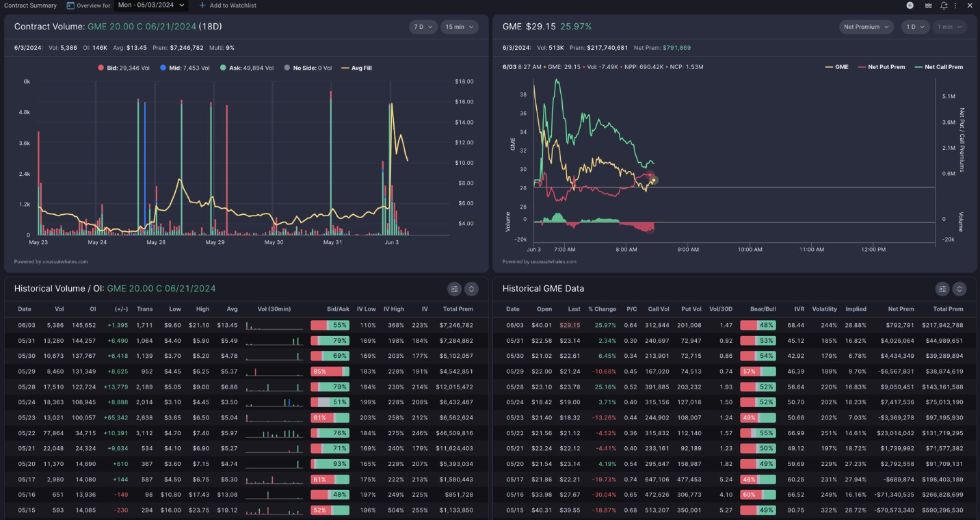Click the 30-min volume sparkline on 05/22 row
The image size is (980, 520).
(x=274, y=433)
